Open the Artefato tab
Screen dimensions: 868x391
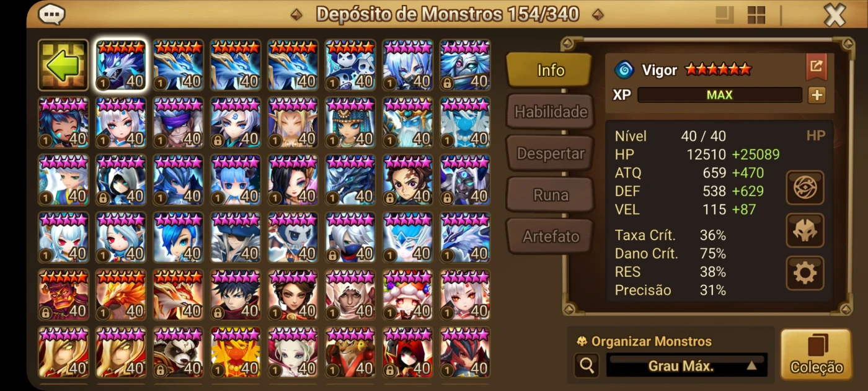[x=551, y=236]
